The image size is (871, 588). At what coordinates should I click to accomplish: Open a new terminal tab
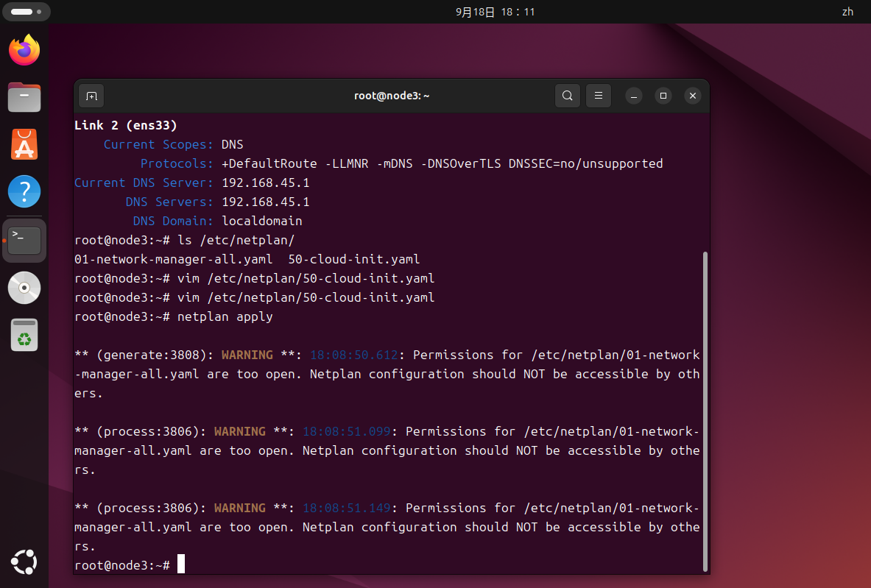[91, 96]
